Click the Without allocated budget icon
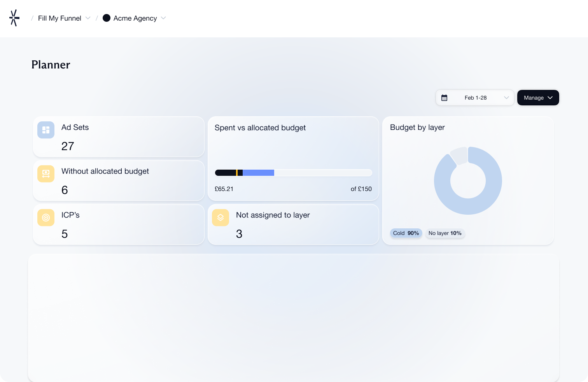Image resolution: width=588 pixels, height=382 pixels. pos(46,174)
